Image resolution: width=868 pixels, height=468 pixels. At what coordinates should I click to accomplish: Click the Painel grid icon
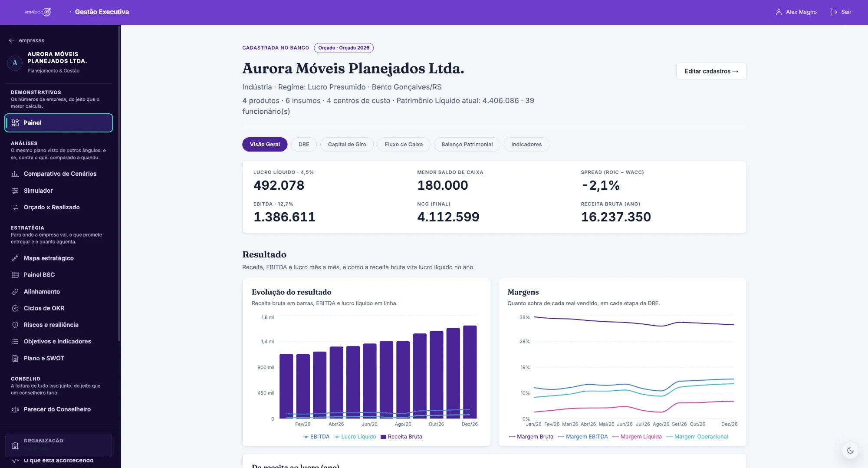pyautogui.click(x=15, y=123)
